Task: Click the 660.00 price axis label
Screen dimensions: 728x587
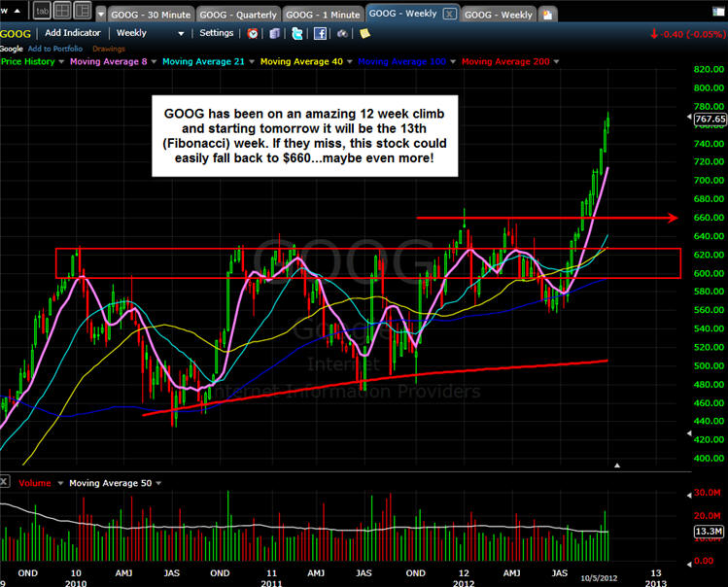Action: pyautogui.click(x=709, y=218)
